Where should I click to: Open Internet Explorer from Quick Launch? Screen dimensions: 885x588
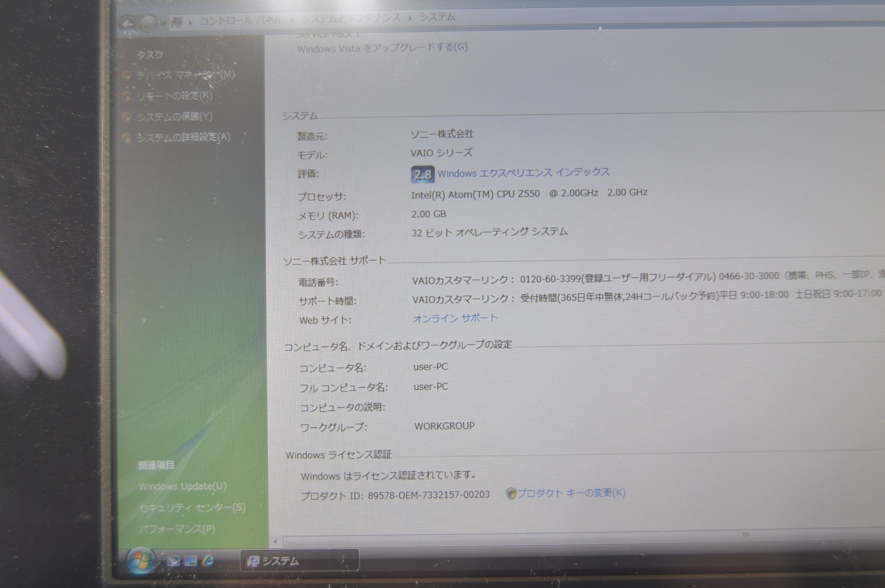click(x=209, y=561)
